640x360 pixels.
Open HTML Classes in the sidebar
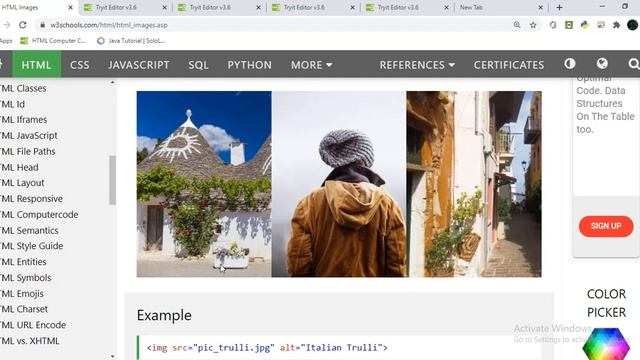[x=23, y=88]
